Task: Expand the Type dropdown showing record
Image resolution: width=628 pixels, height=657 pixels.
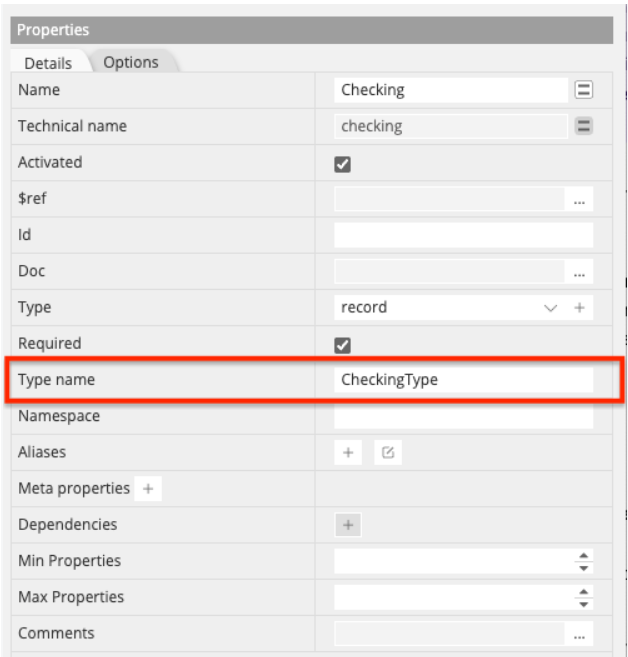Action: (x=448, y=308)
